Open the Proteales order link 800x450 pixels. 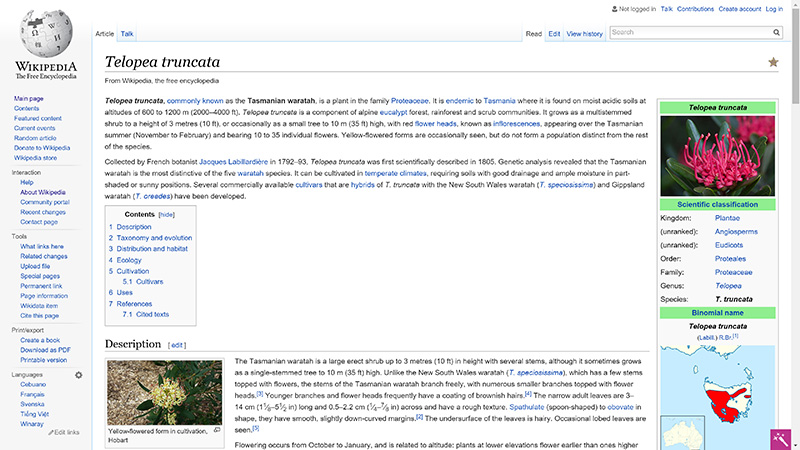pyautogui.click(x=730, y=259)
